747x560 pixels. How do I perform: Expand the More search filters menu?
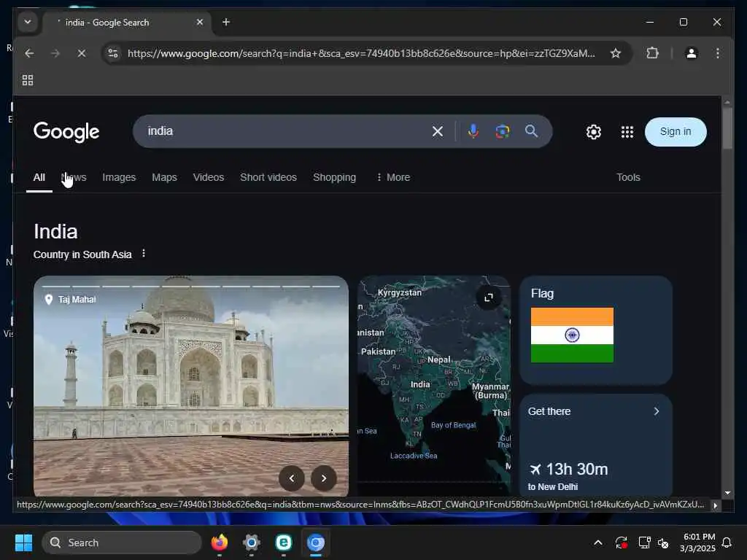click(393, 177)
